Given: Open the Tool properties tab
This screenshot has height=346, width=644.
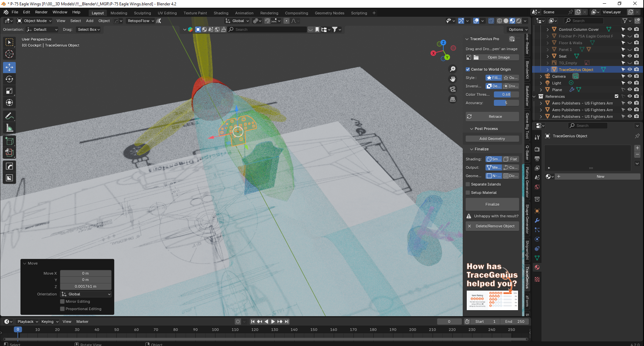Looking at the screenshot, I should coord(537,137).
